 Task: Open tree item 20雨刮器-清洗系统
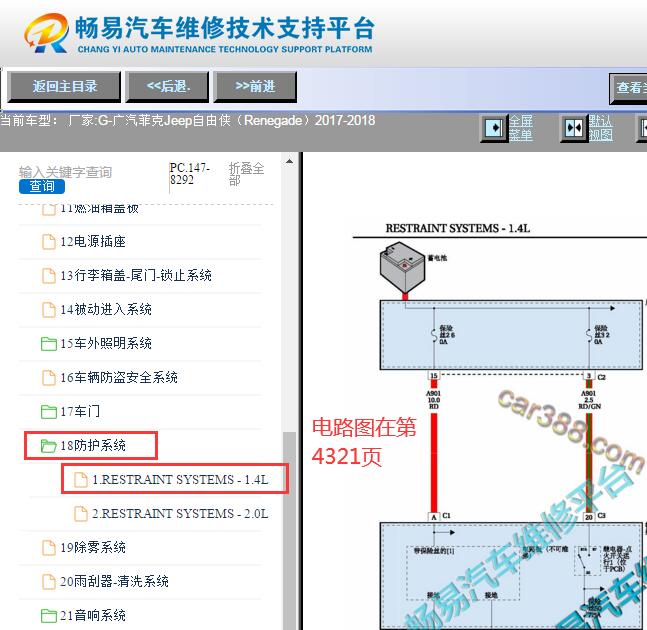click(114, 581)
